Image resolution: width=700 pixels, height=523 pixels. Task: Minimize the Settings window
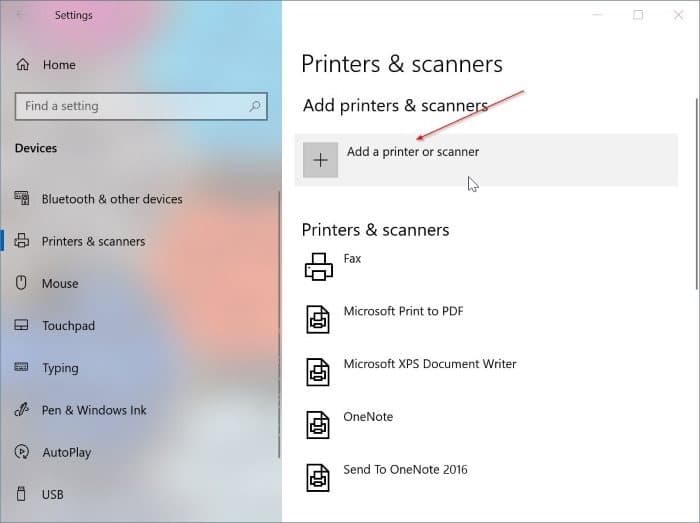[x=597, y=15]
